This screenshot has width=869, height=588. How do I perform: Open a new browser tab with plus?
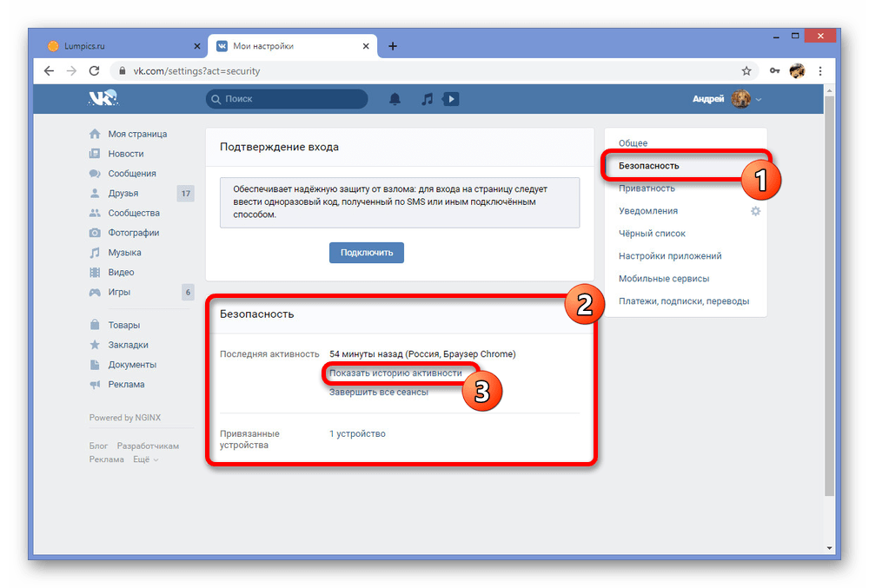click(393, 46)
